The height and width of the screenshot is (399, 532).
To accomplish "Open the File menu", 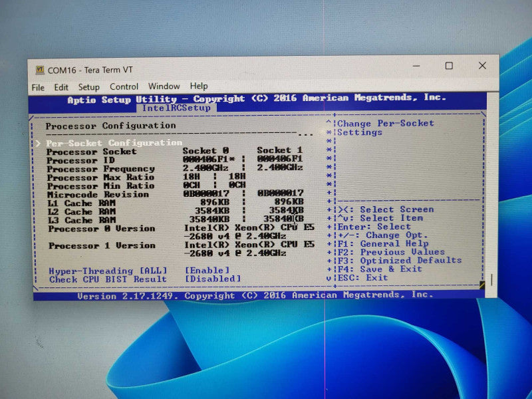I will click(38, 88).
